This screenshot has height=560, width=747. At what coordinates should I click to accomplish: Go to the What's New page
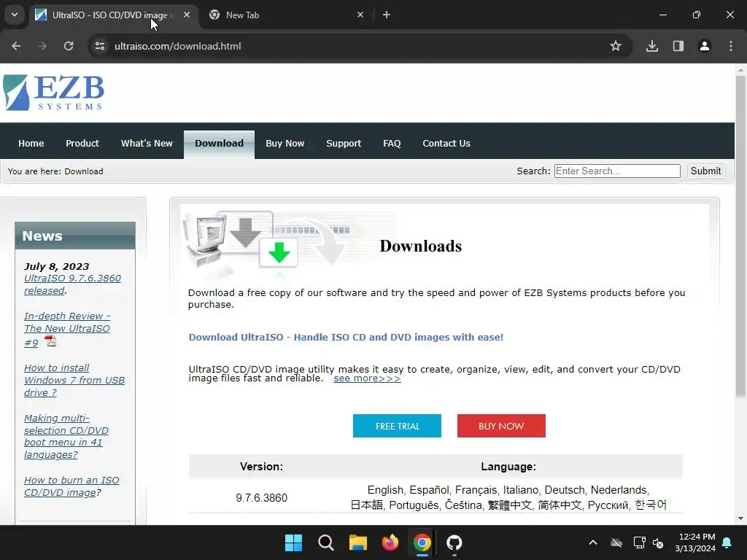147,144
